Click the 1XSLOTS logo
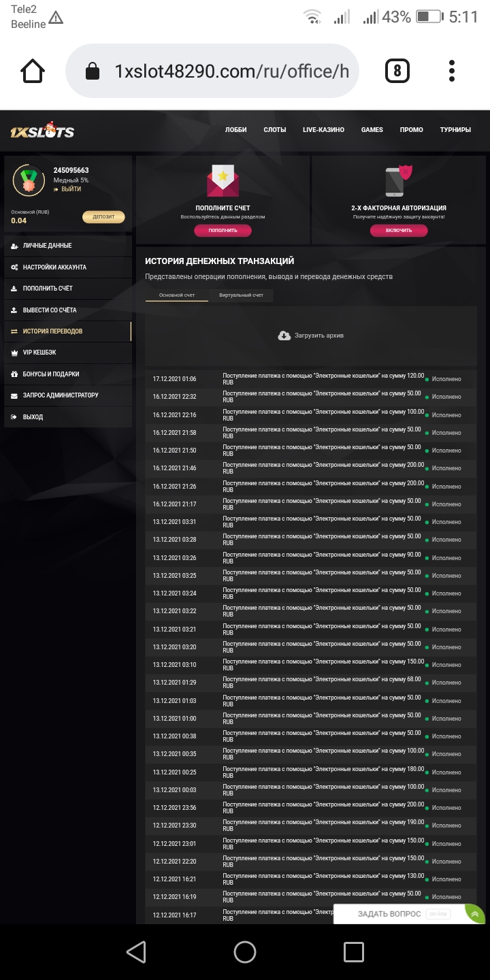Viewport: 490px width, 980px height. coord(42,131)
